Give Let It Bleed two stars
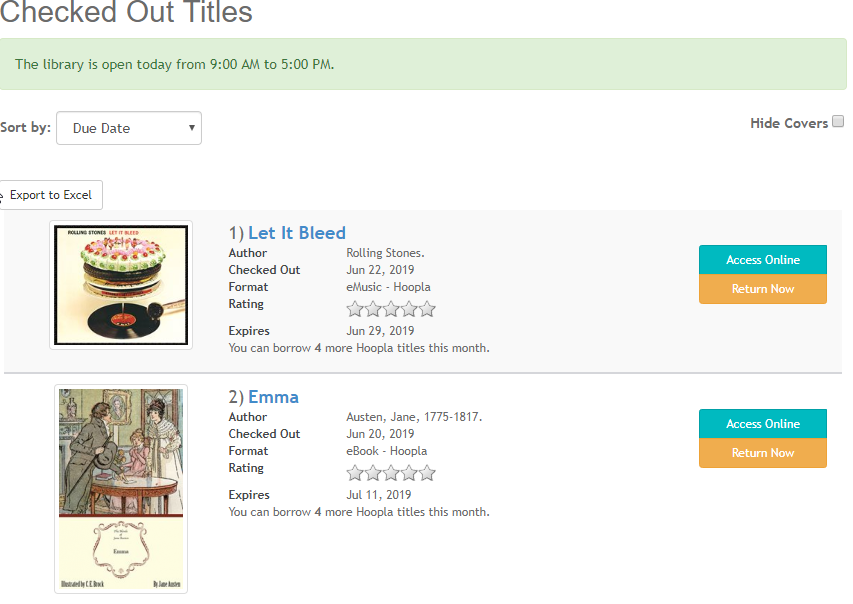Image resolution: width=853 pixels, height=604 pixels. click(373, 309)
